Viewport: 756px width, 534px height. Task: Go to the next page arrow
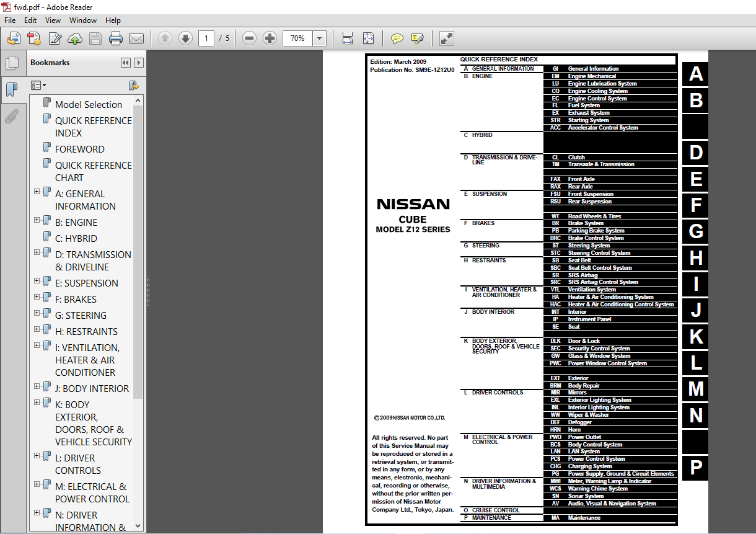coord(185,38)
